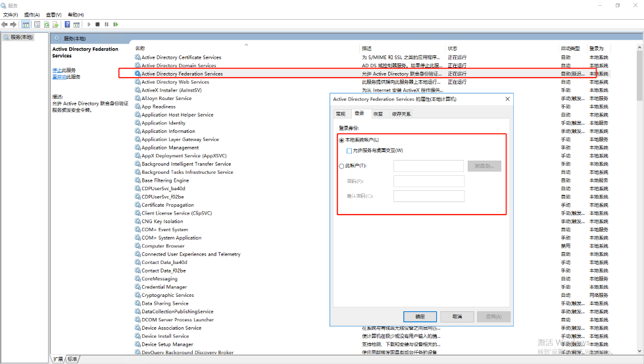
Task: Switch to the 扩展 view tab at the bottom
Action: click(58, 359)
